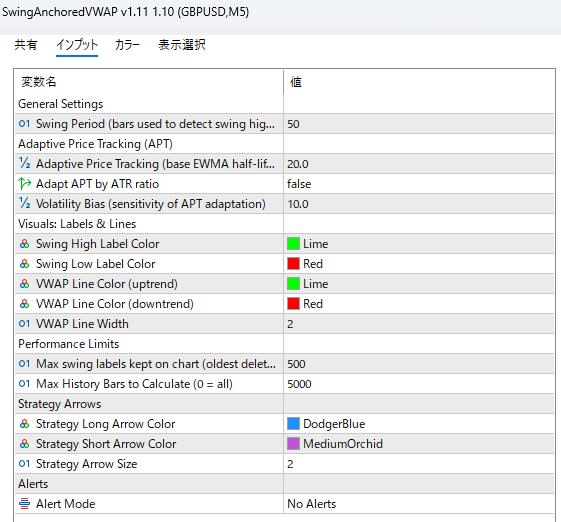Select the Strategy Arrows section row
The height and width of the screenshot is (522, 561).
tap(284, 404)
